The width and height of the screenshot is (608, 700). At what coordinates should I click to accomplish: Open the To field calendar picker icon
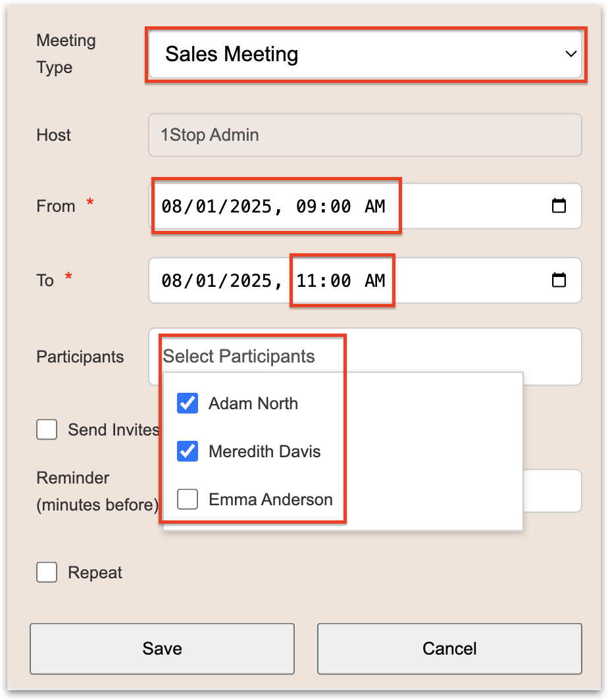pyautogui.click(x=558, y=280)
